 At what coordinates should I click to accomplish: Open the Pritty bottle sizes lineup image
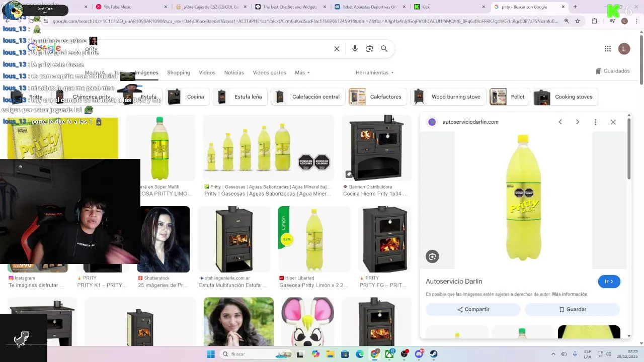click(268, 148)
